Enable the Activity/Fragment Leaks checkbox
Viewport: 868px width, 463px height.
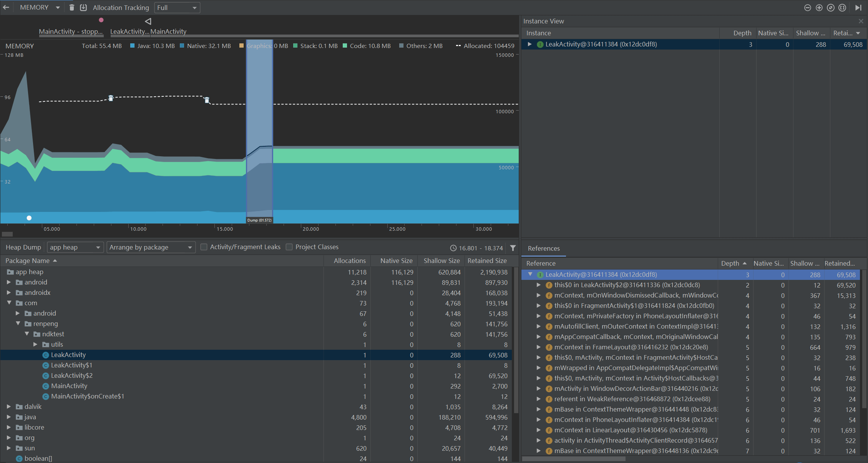(x=204, y=247)
